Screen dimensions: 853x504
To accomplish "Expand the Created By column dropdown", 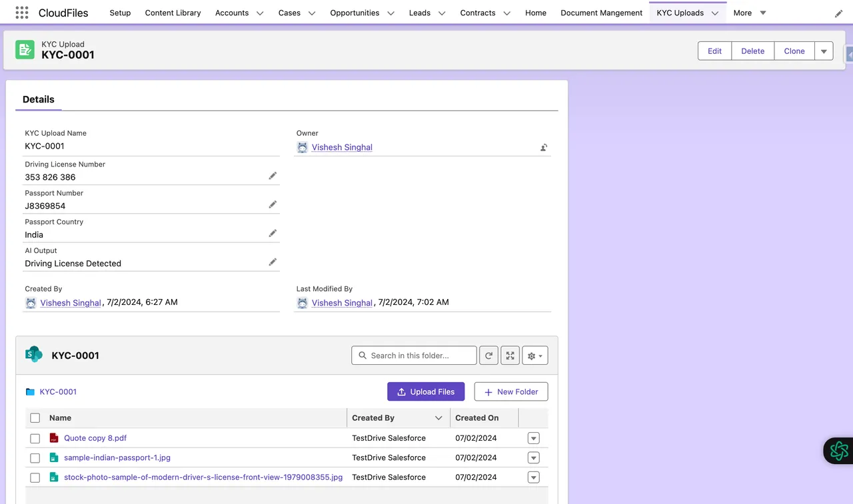I will [438, 417].
